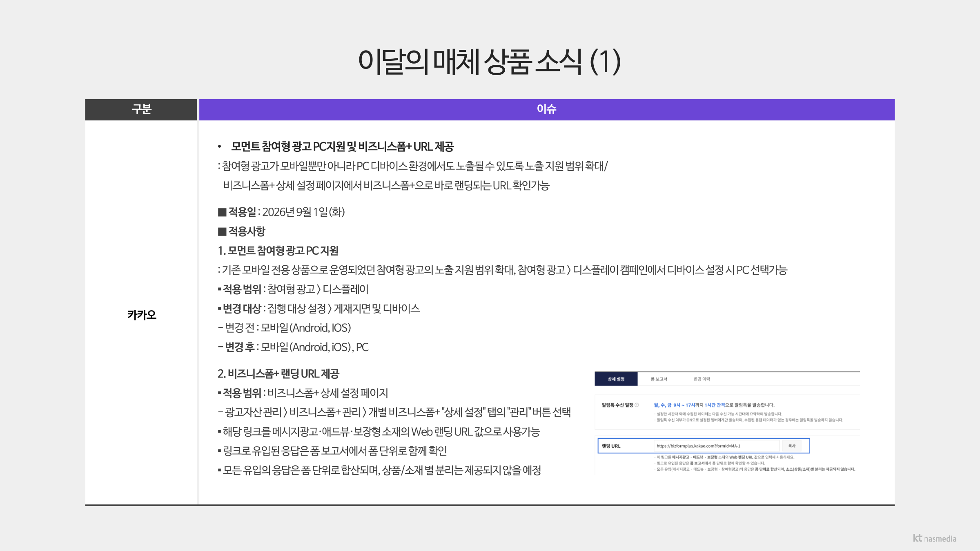Click the '알림톡 수신 일정' label
Viewport: 980px width, 551px height.
coord(617,405)
